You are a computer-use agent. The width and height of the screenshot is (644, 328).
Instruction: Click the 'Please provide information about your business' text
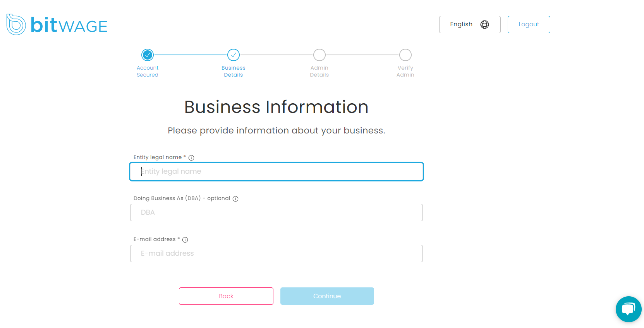tap(276, 131)
